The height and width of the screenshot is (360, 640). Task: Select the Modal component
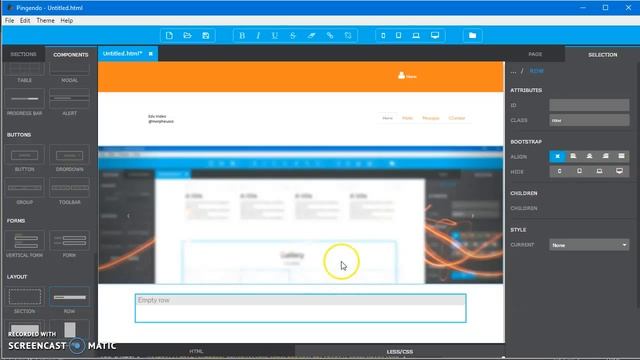click(x=69, y=73)
